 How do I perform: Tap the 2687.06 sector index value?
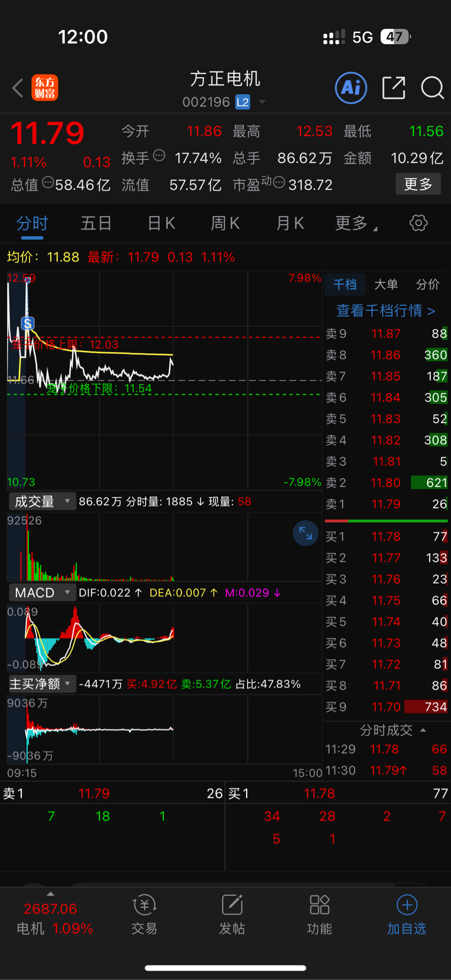click(x=51, y=908)
